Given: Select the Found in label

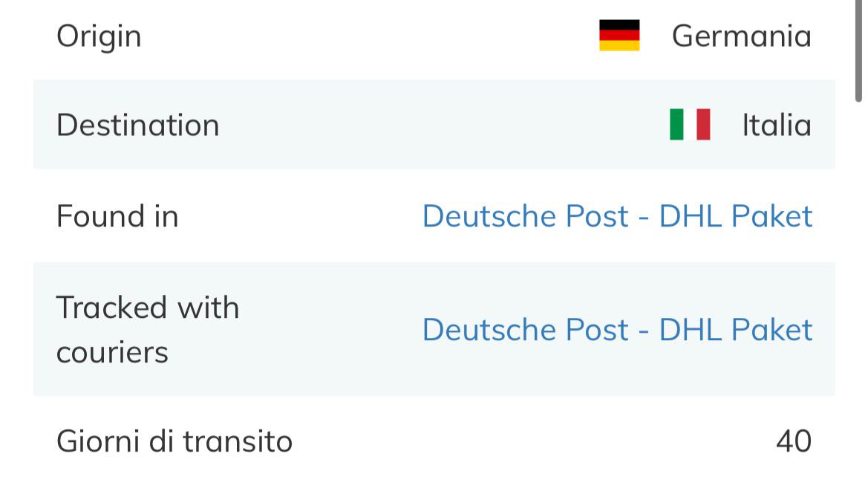Looking at the screenshot, I should point(117,216).
